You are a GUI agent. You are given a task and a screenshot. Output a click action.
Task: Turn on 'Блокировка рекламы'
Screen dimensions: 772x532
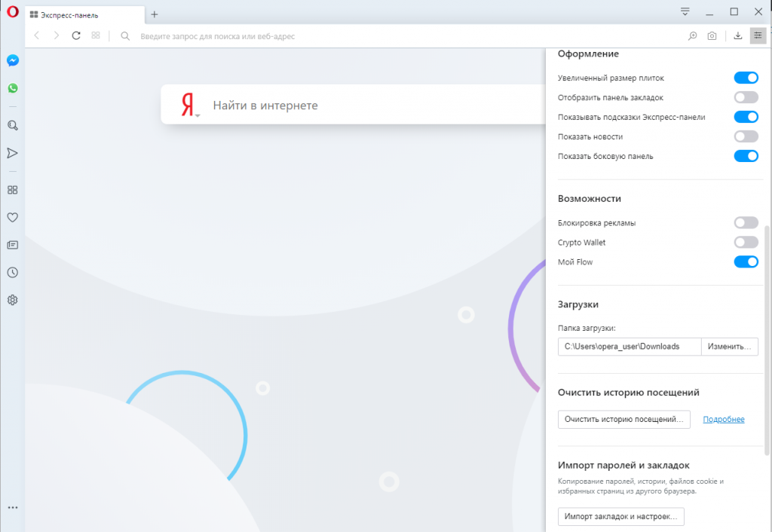(x=746, y=222)
